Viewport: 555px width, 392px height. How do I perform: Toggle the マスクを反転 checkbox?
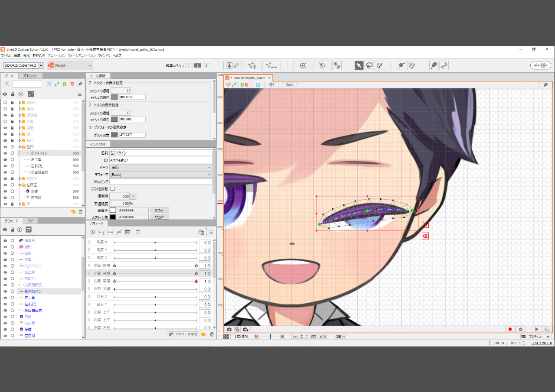113,189
